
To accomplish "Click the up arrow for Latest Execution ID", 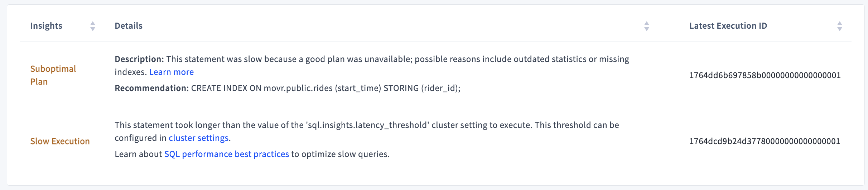I will [840, 24].
